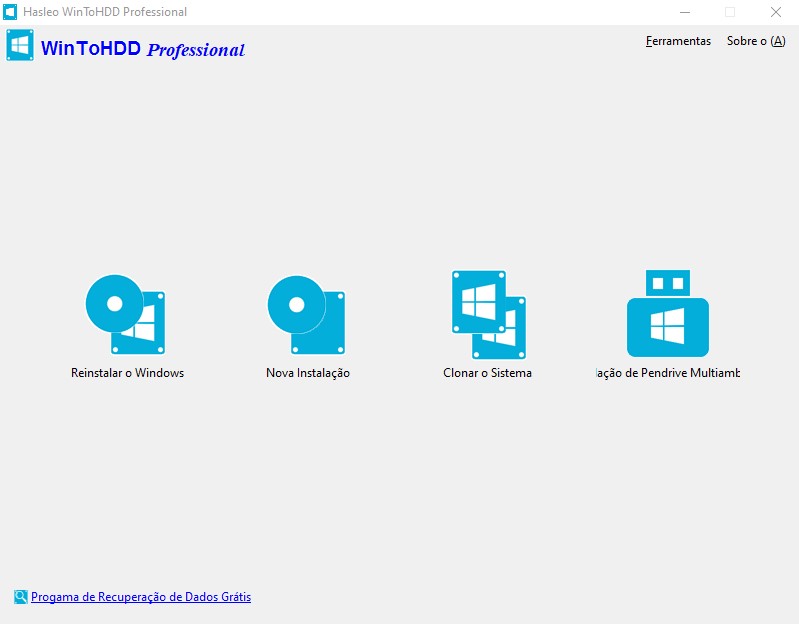Click the WinToHDD logo icon in header
Image resolution: width=799 pixels, height=624 pixels.
coord(20,45)
